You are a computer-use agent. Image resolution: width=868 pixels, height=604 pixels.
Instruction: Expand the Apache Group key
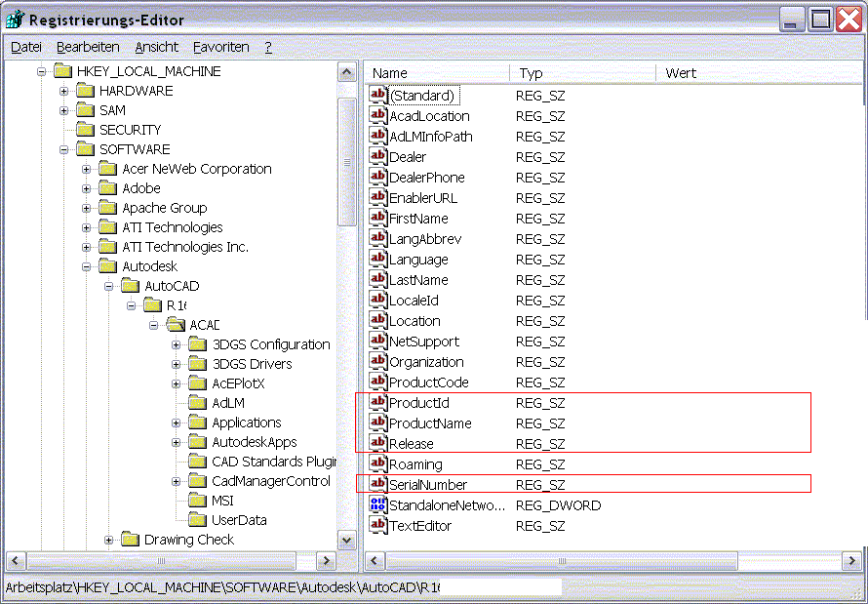pyautogui.click(x=87, y=208)
